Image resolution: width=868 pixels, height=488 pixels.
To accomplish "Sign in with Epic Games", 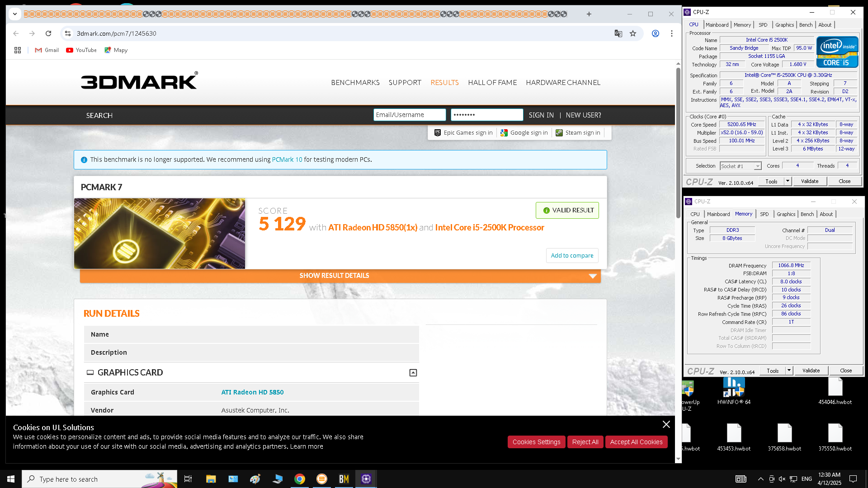I will click(463, 133).
